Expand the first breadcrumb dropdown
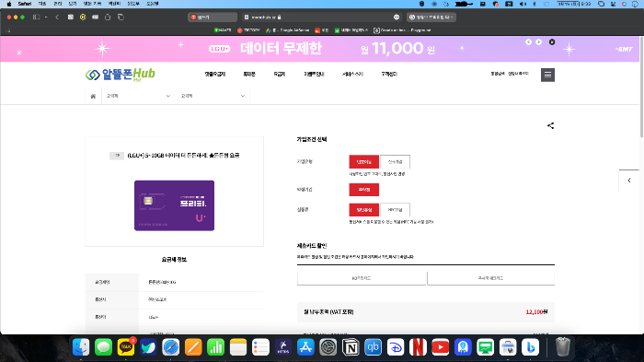Screen dimensions: 644x362 click(x=138, y=96)
